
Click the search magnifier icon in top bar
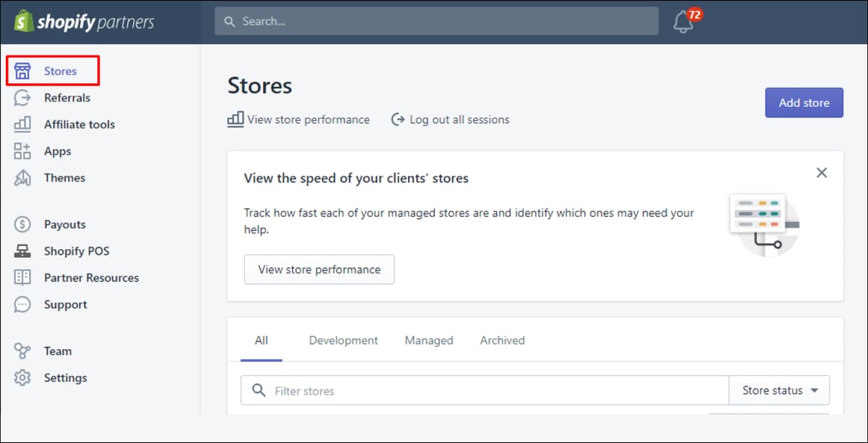tap(230, 22)
